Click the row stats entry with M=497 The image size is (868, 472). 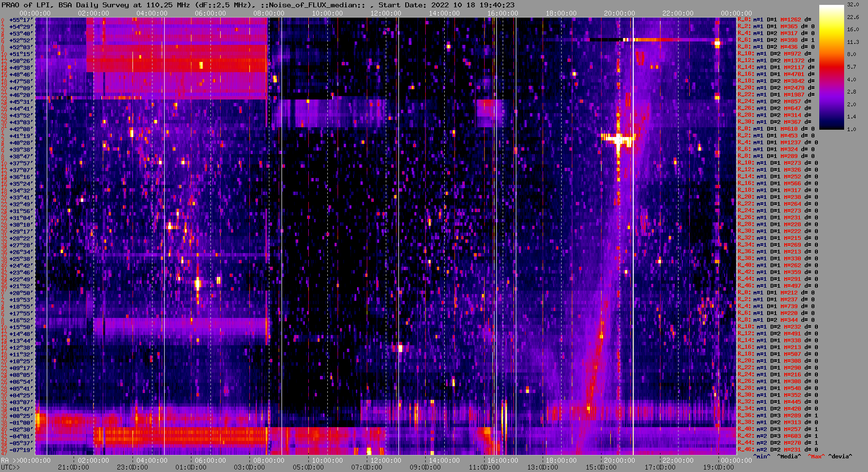click(x=778, y=286)
